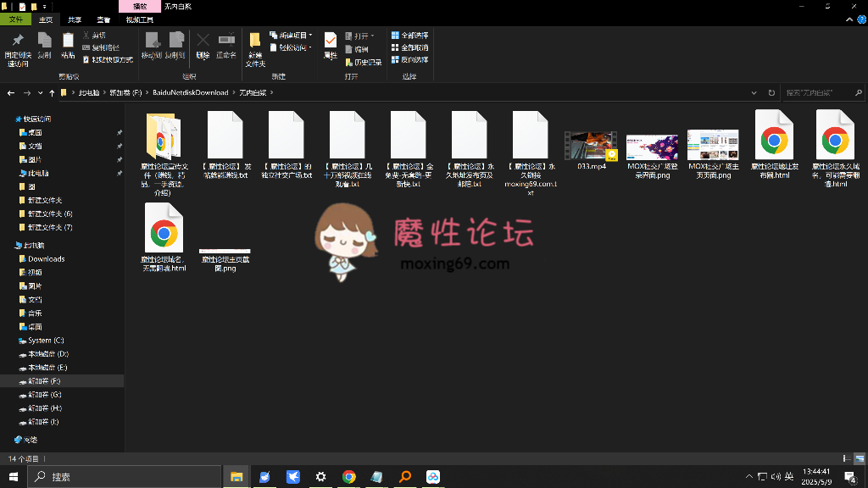
Task: Click BaiduNetdiskDownload in the address breadcrumb
Action: click(x=191, y=92)
